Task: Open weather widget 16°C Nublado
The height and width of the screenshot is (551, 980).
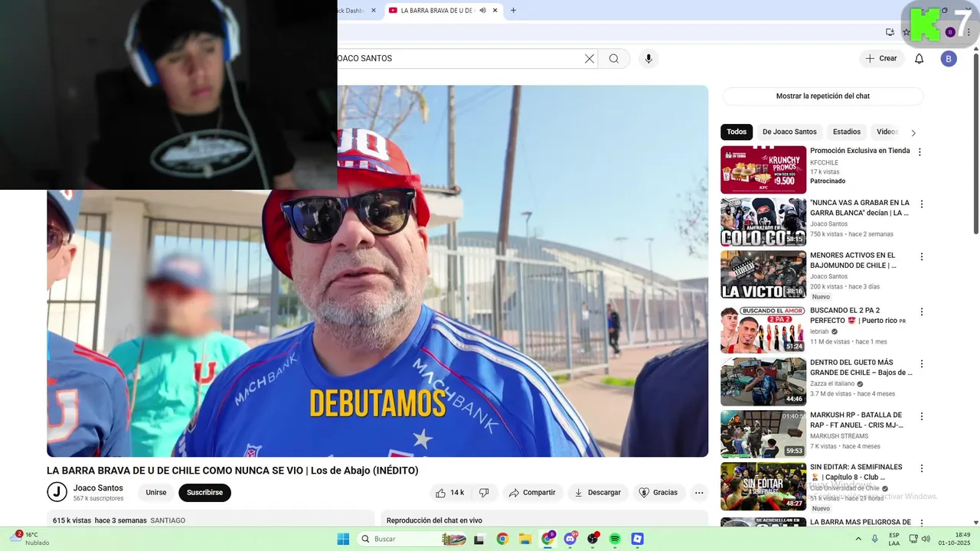Action: pyautogui.click(x=31, y=539)
